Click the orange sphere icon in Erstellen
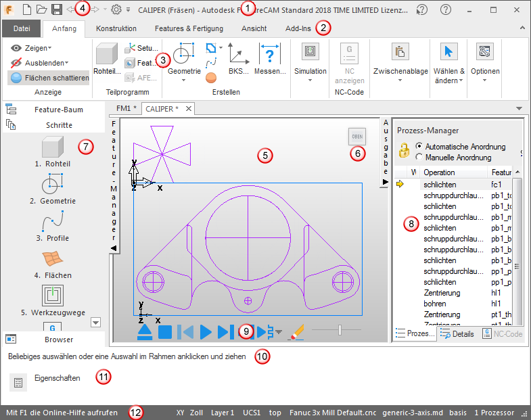The height and width of the screenshot is (420, 531). (211, 78)
